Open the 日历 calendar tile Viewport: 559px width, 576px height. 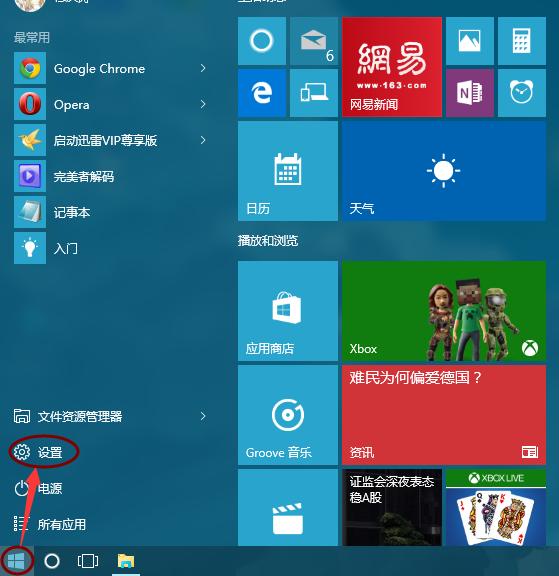[288, 171]
